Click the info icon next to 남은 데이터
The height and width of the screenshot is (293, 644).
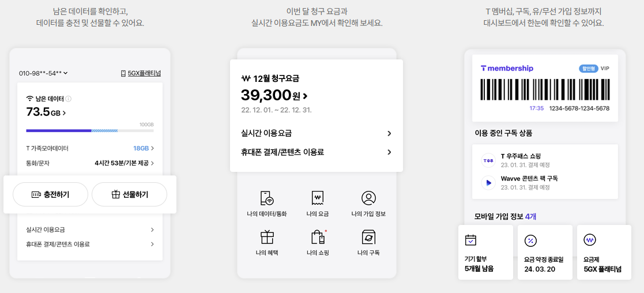coord(69,99)
